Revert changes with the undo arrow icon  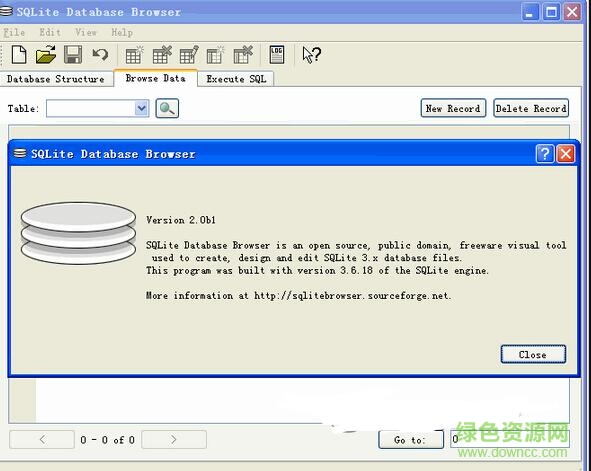tap(100, 55)
